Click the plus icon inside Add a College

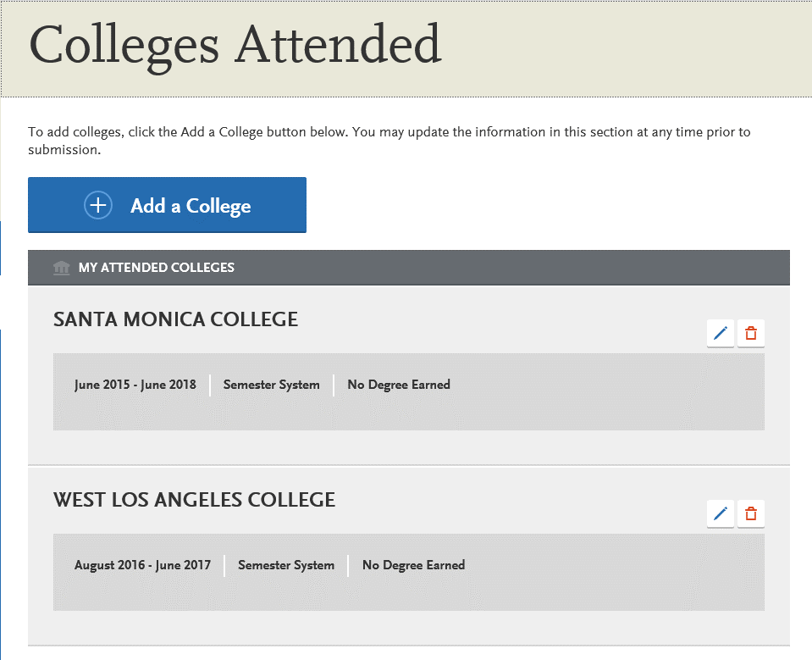[x=98, y=205]
